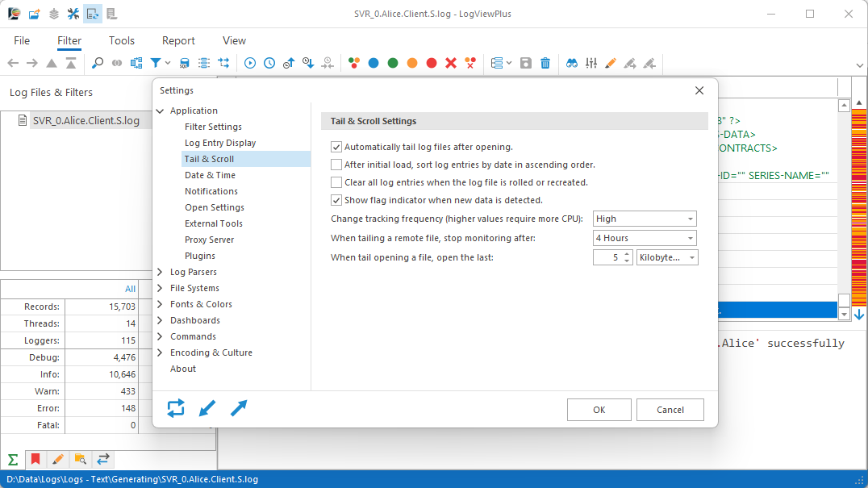The width and height of the screenshot is (868, 488).
Task: Select External Tools settings item
Action: (x=214, y=223)
